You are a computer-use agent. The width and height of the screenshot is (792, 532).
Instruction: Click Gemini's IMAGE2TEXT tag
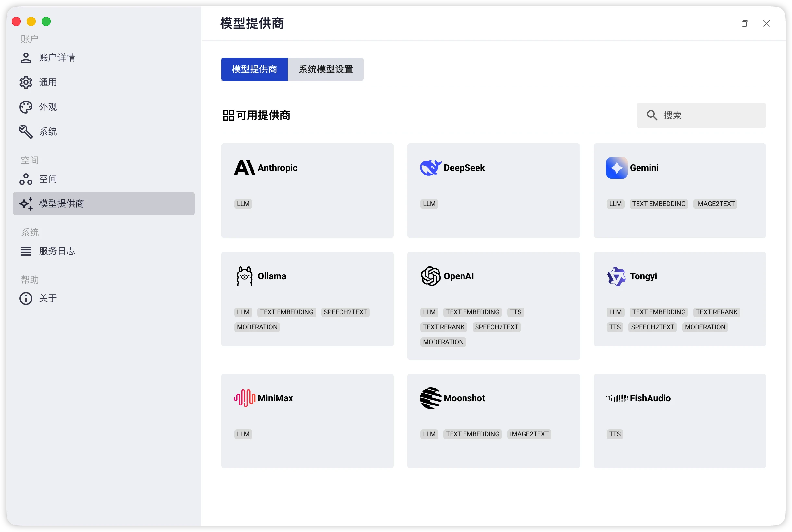pos(715,204)
